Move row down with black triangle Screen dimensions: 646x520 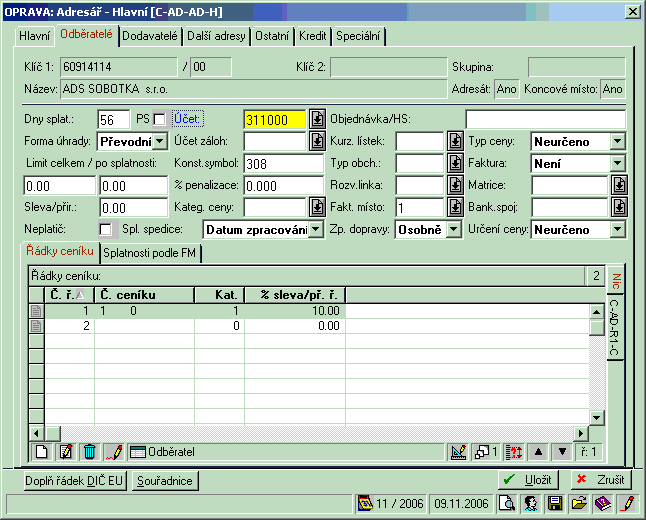tap(562, 452)
